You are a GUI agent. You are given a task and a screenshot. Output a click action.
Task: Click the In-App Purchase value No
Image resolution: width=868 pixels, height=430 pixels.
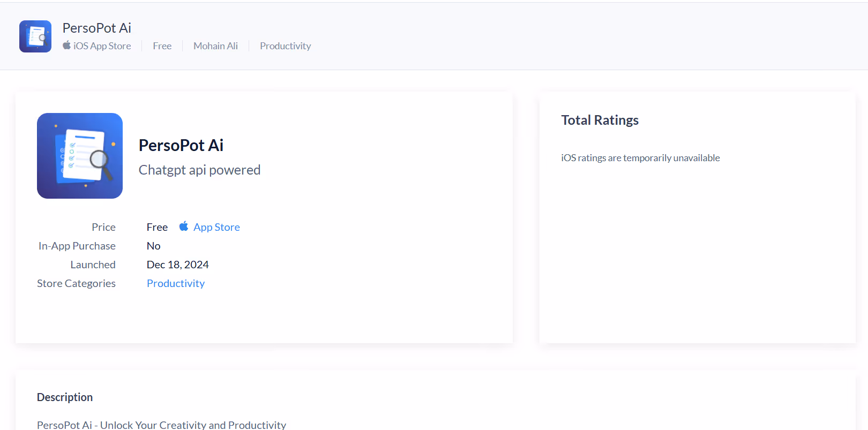click(154, 246)
